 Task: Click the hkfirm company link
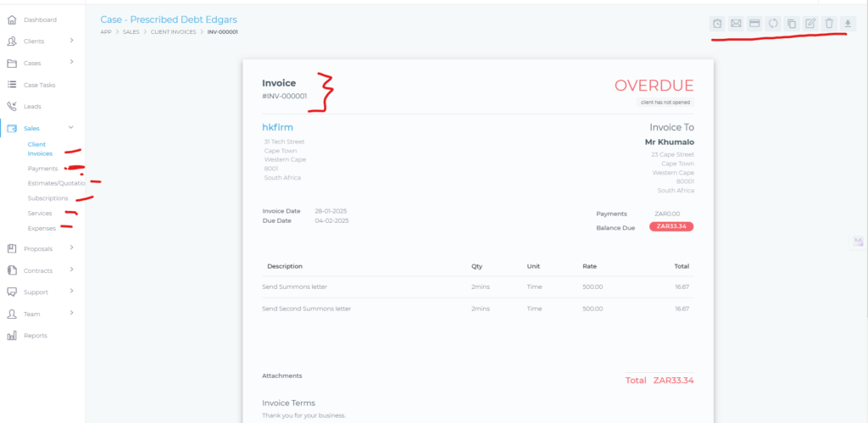[x=278, y=127]
